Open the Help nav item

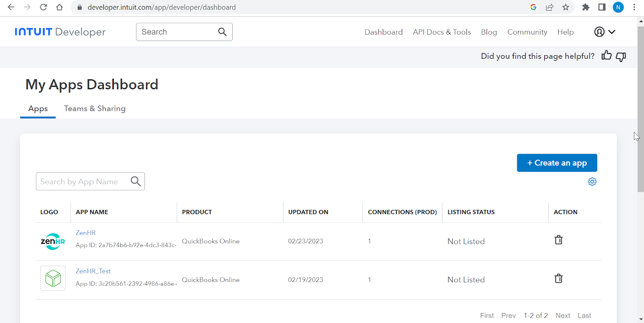coord(566,32)
